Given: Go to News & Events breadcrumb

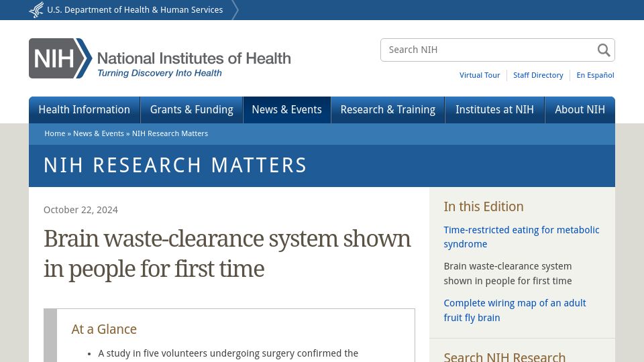Looking at the screenshot, I should click(98, 133).
